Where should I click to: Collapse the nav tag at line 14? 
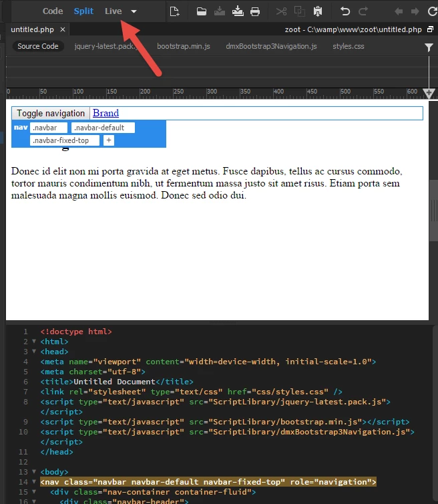click(x=34, y=482)
